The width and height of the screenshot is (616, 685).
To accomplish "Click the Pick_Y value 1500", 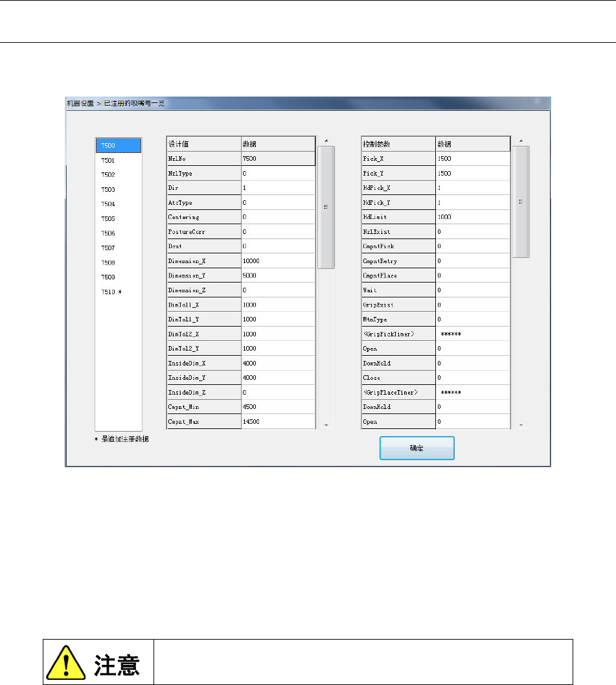I will (473, 174).
